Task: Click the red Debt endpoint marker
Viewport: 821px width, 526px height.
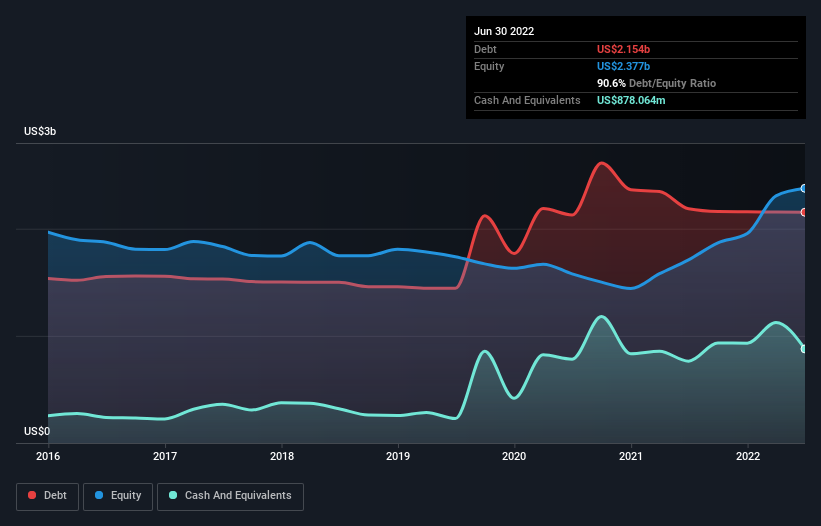Action: point(804,212)
